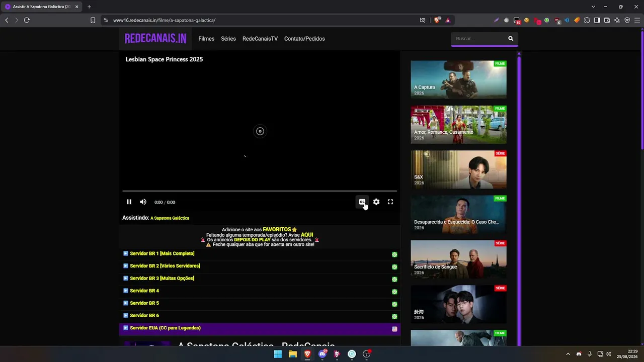Click the Brave taskbar icon
Viewport: 644px width, 362px height.
coord(307,354)
